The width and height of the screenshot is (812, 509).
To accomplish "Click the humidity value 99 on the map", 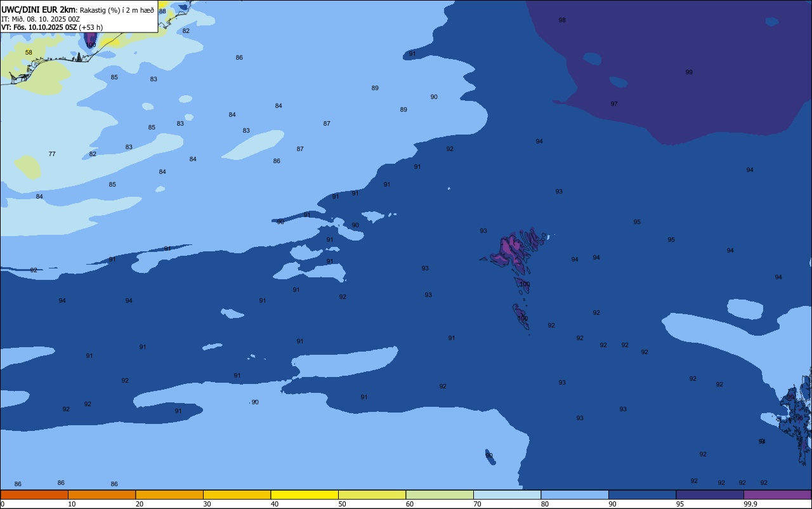I will coord(689,72).
